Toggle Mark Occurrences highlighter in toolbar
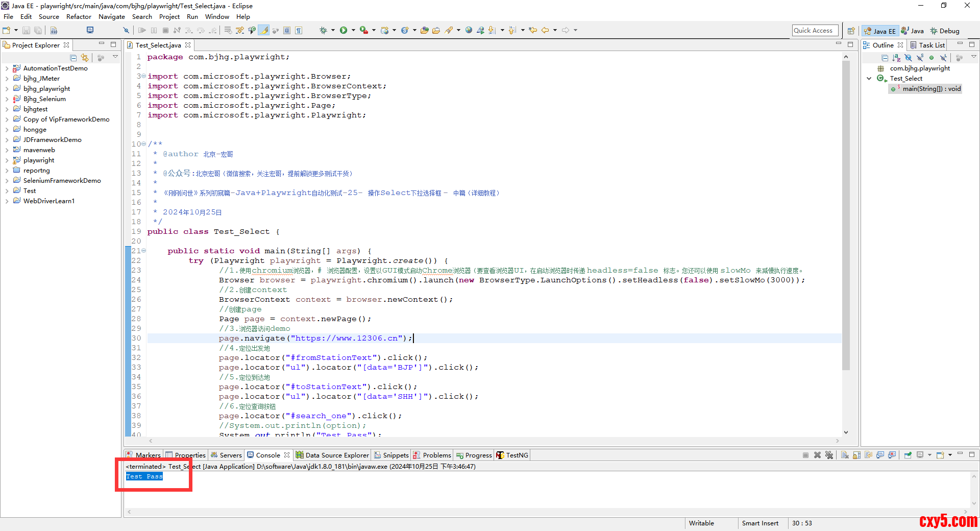This screenshot has height=531, width=980. pos(264,30)
